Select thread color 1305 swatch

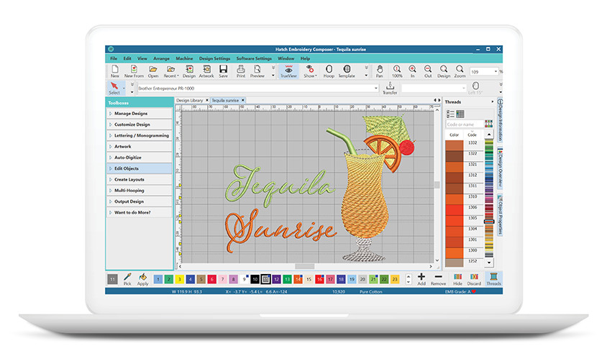454,218
